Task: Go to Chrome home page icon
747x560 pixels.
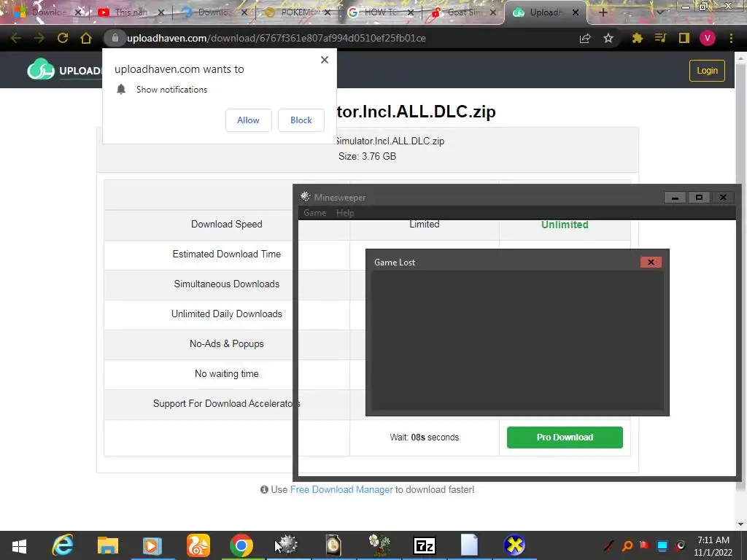Action: 86,38
